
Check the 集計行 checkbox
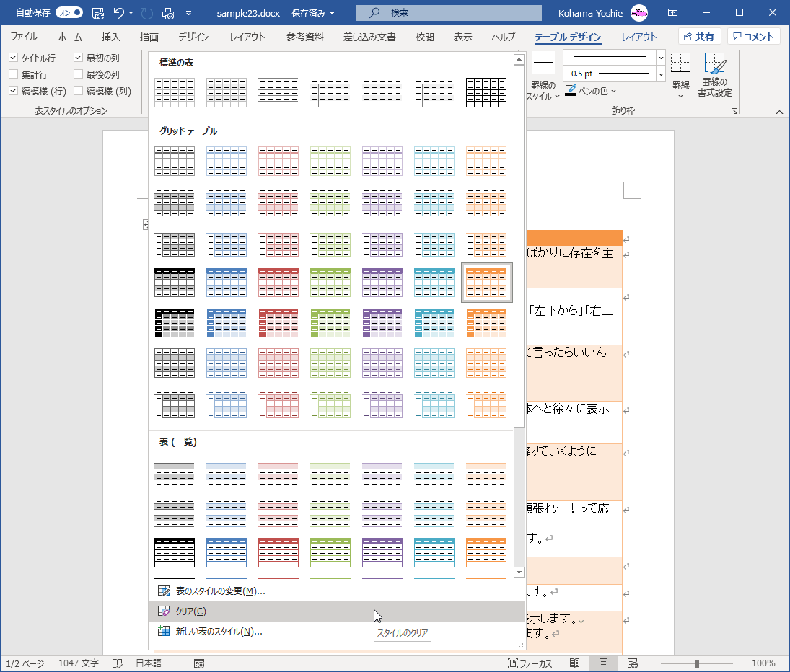pos(14,74)
